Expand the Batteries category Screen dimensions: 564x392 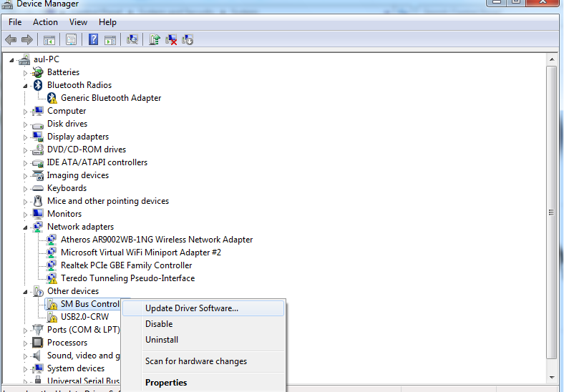[25, 73]
